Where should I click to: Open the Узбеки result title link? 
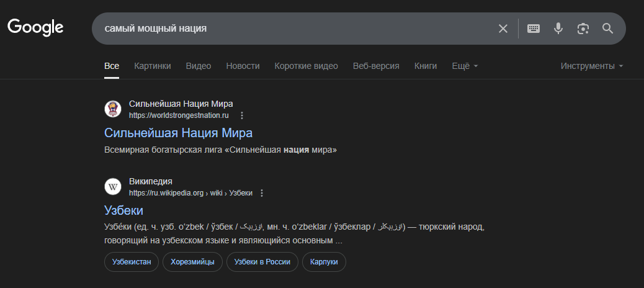tap(123, 210)
